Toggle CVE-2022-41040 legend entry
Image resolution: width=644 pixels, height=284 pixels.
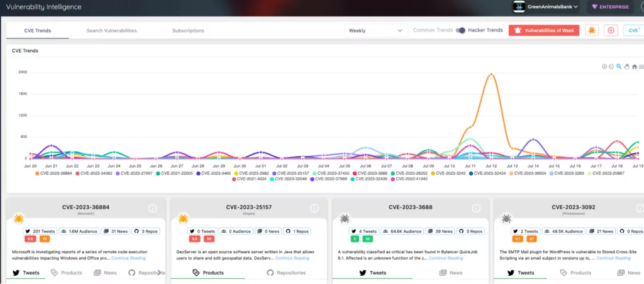409,179
